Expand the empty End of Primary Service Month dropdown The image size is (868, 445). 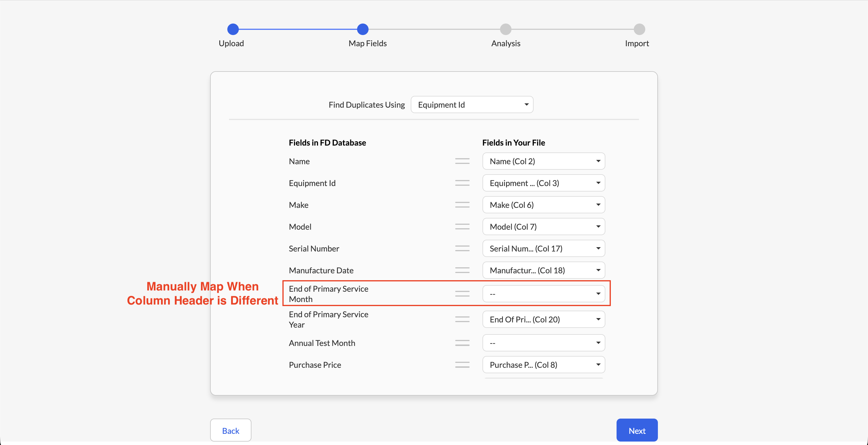[544, 294]
